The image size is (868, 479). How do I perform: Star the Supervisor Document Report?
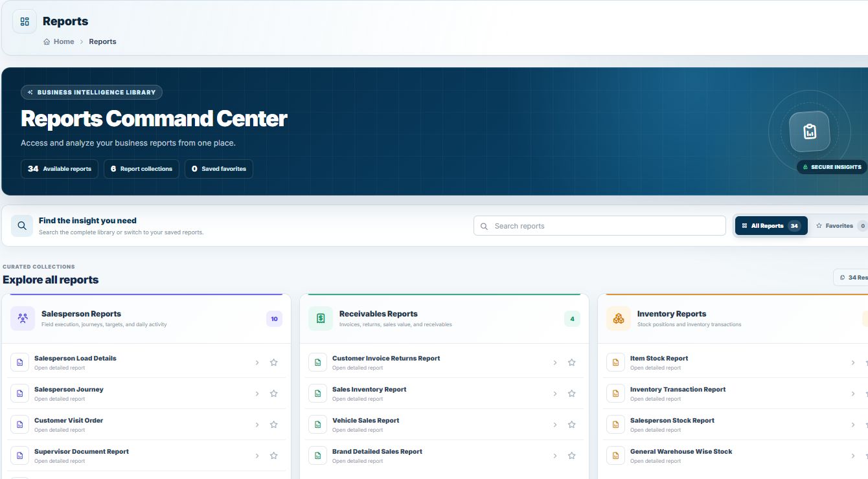(274, 456)
